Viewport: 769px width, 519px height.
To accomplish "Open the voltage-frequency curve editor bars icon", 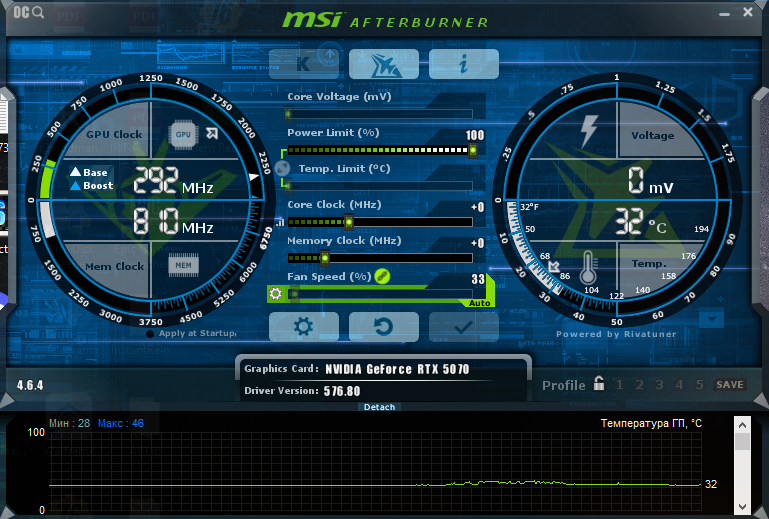I will [x=280, y=222].
